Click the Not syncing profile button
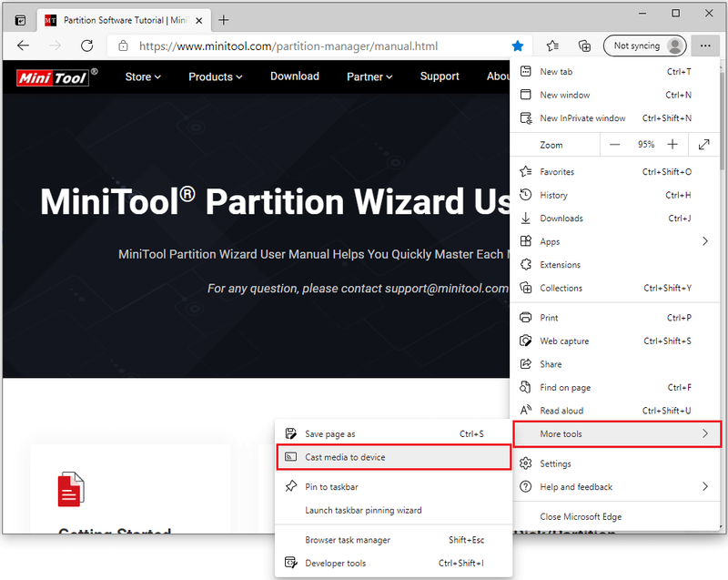This screenshot has width=728, height=580. [644, 46]
